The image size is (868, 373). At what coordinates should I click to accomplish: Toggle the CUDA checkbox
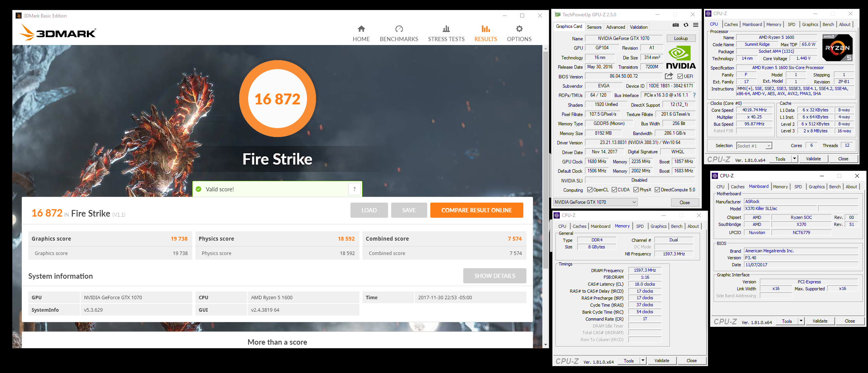[614, 190]
